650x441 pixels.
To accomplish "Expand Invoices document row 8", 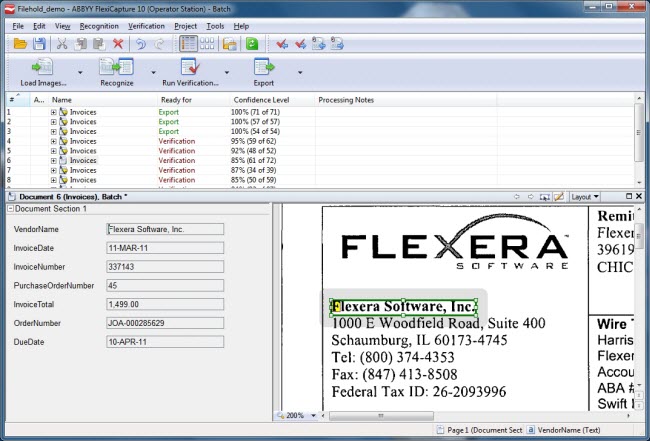I will click(x=53, y=180).
